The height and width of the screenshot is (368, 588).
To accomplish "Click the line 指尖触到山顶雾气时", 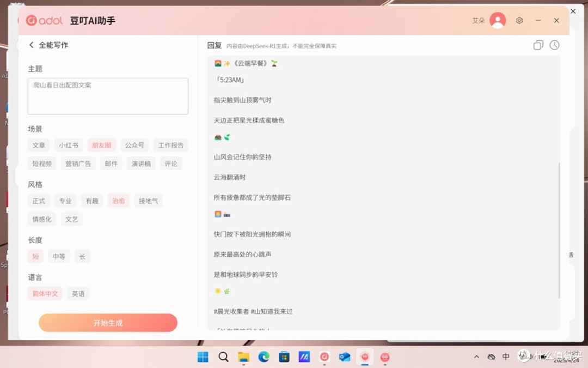I will tap(243, 100).
